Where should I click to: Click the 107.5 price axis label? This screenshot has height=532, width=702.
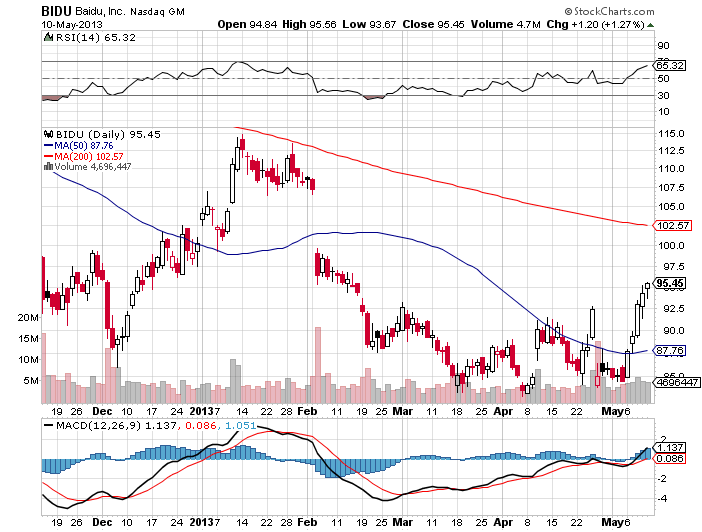tap(671, 187)
